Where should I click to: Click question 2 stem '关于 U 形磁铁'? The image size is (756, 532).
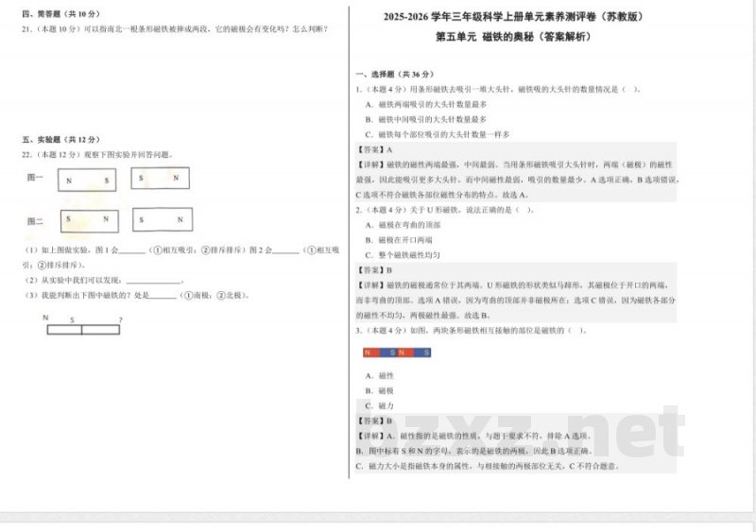tap(445, 210)
